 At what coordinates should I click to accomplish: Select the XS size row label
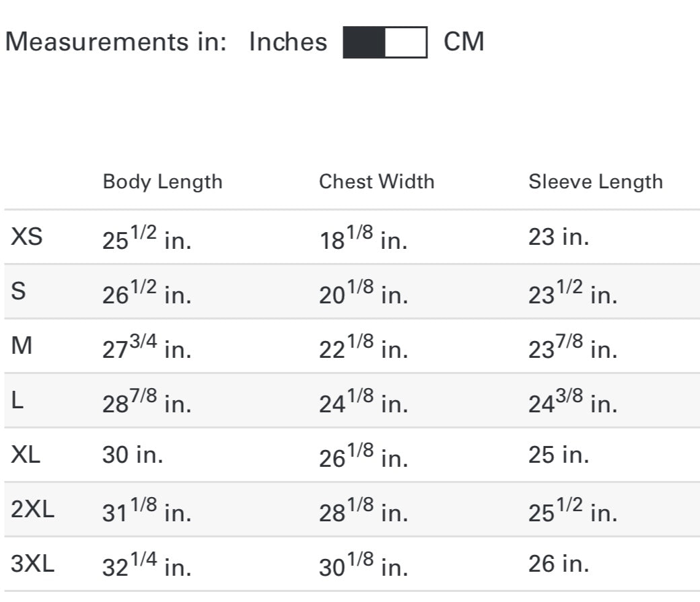[x=27, y=237]
